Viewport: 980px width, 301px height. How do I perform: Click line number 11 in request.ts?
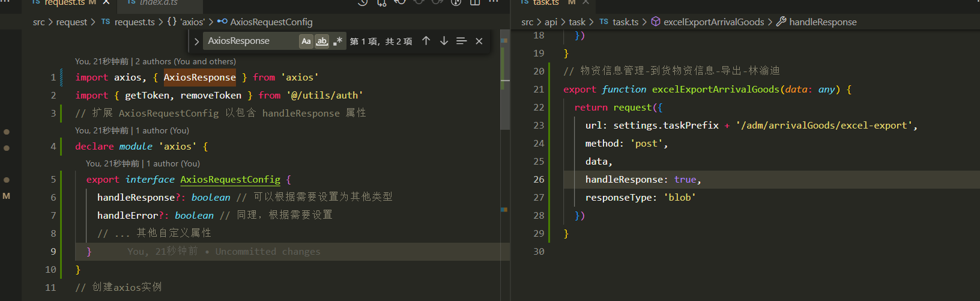tap(50, 288)
